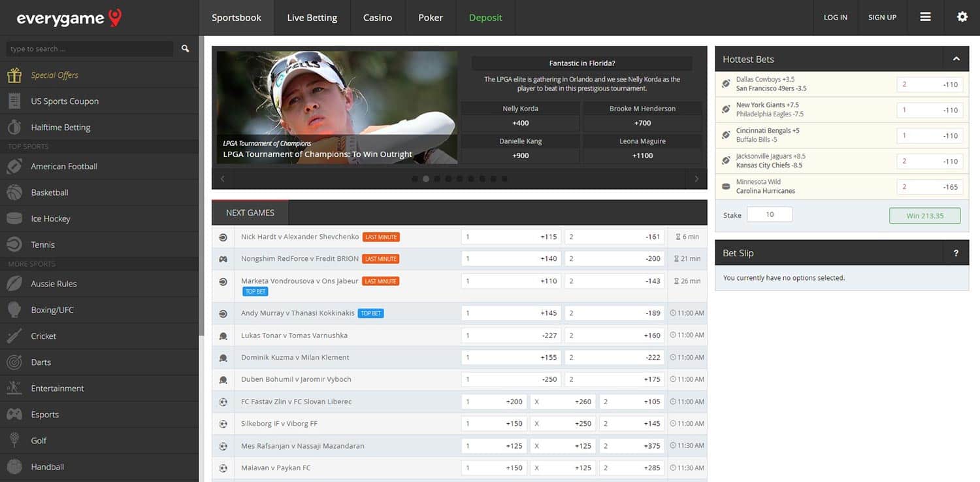Click soccer icon beside Silkeborg IF match
The image size is (980, 482).
pos(223,424)
